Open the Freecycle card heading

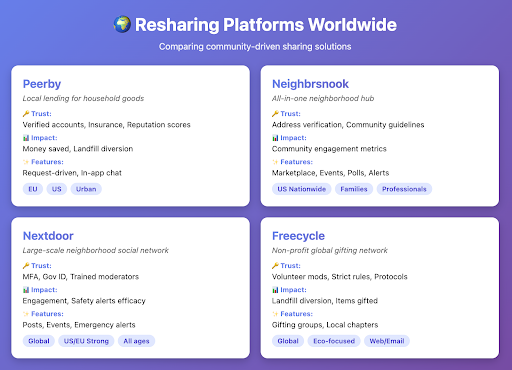click(298, 236)
